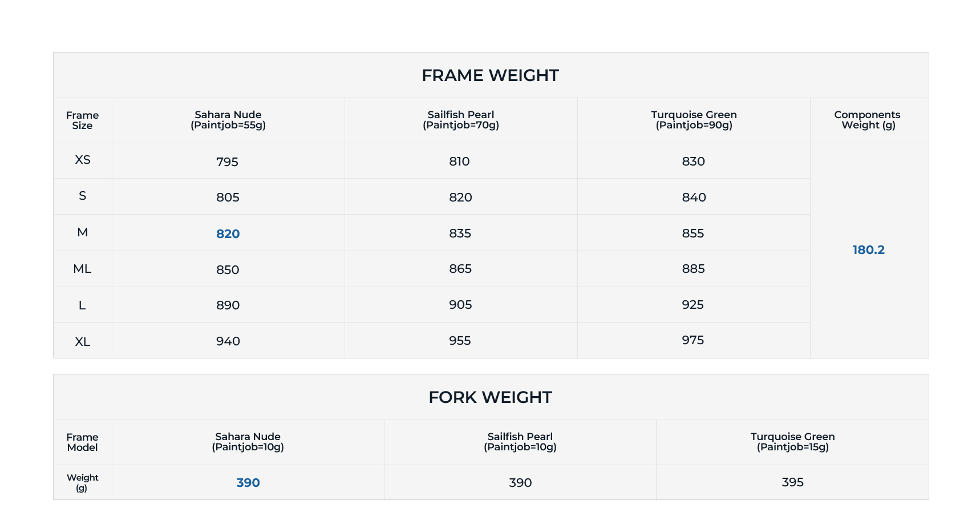Click the Turquoise Green Paintjob=90g column header
Viewport: 980px width, 508px height.
tap(694, 120)
